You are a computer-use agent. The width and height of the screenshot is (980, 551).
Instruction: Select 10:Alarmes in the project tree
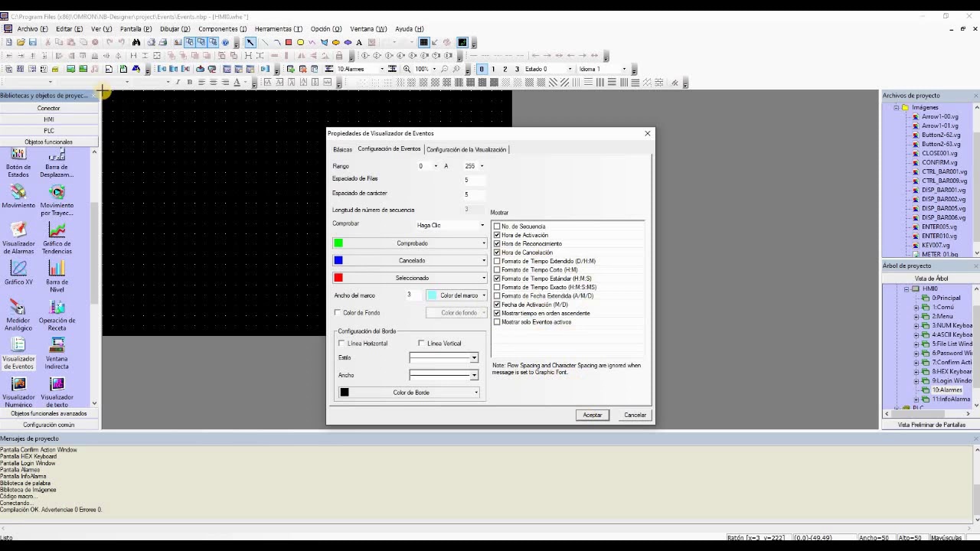coord(946,390)
